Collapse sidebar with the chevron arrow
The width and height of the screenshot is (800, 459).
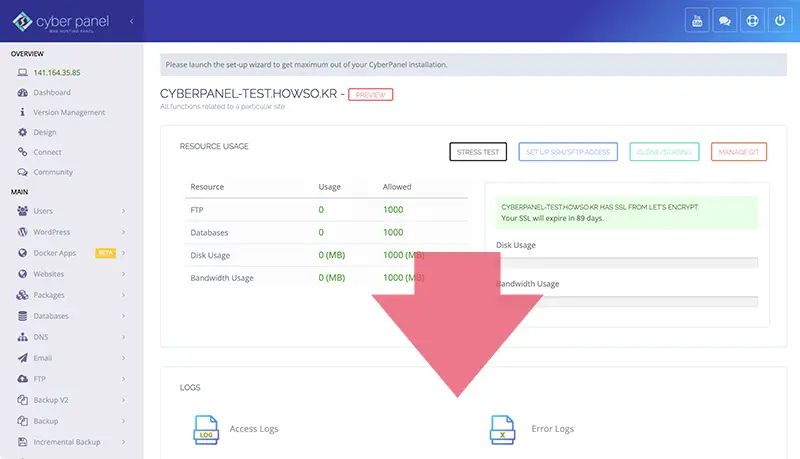pyautogui.click(x=132, y=21)
